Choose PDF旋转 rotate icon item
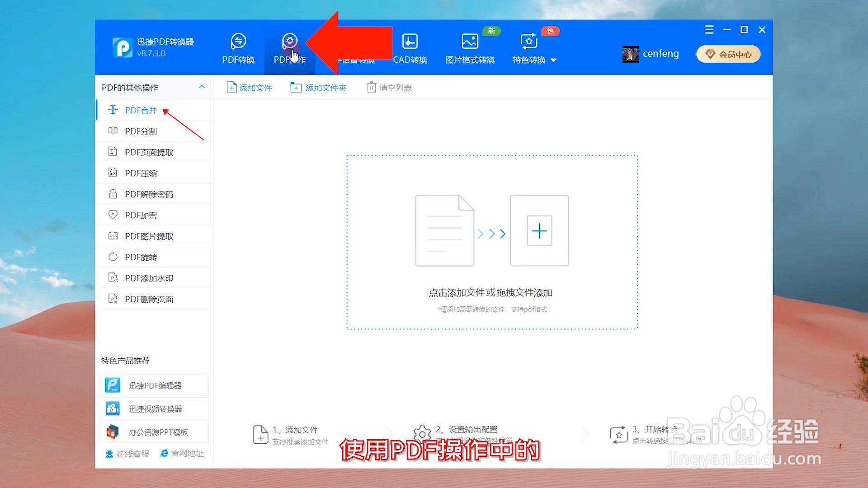Viewport: 868px width, 488px height. pyautogui.click(x=113, y=257)
